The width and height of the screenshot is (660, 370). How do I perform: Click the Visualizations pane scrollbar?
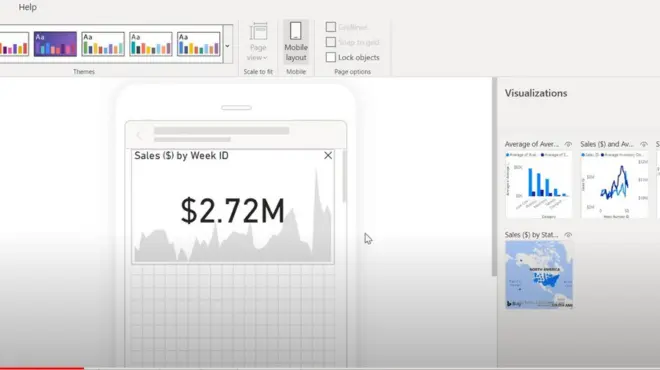pyautogui.click(x=494, y=177)
